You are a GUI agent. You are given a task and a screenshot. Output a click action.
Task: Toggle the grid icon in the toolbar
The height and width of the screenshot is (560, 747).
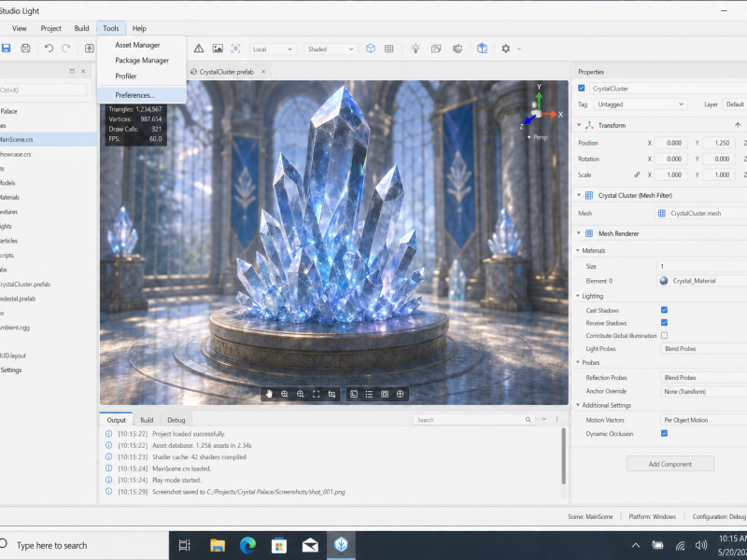tap(388, 49)
